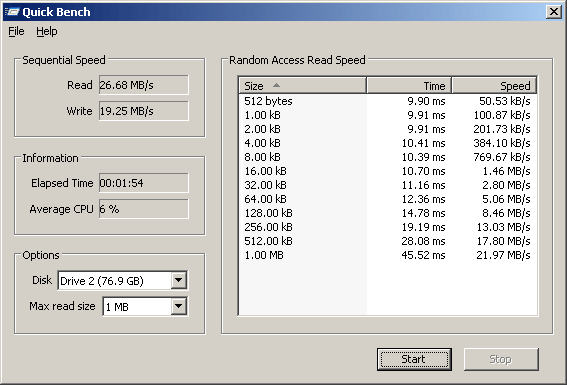This screenshot has height=385, width=567.
Task: Click the 9.90 ms time value
Action: tap(426, 101)
